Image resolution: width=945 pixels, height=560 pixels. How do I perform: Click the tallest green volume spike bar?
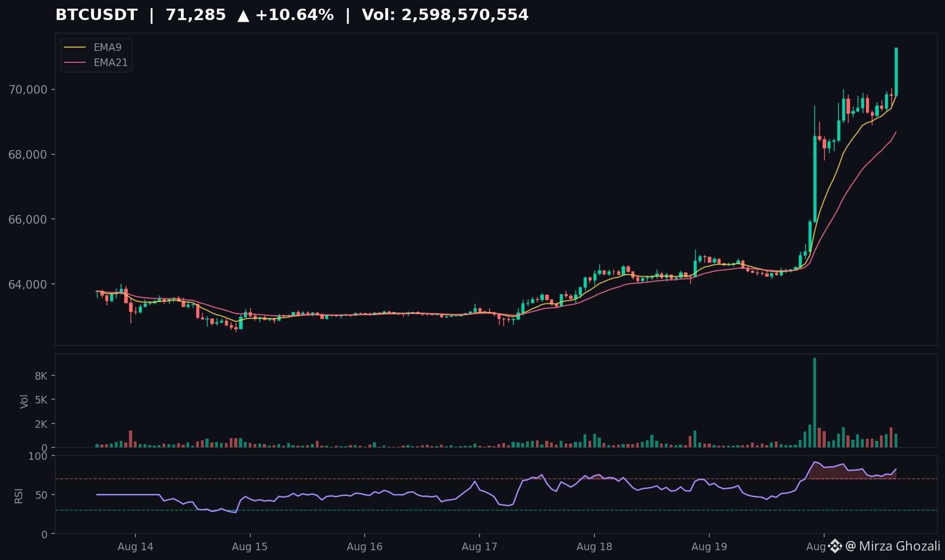(814, 402)
